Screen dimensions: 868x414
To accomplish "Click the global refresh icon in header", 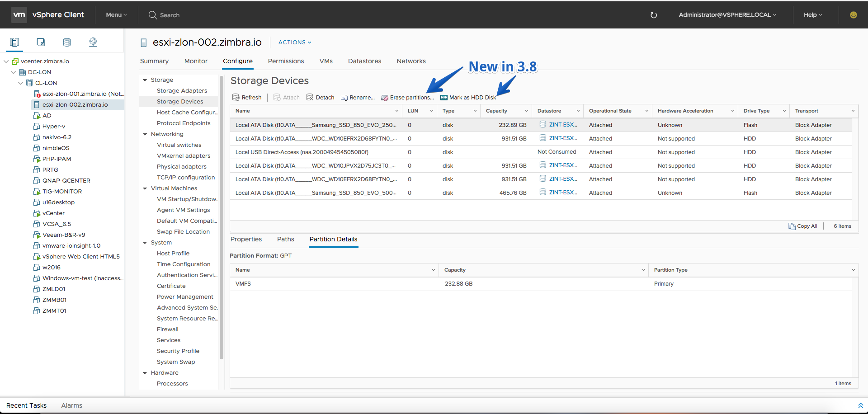I will (x=654, y=15).
